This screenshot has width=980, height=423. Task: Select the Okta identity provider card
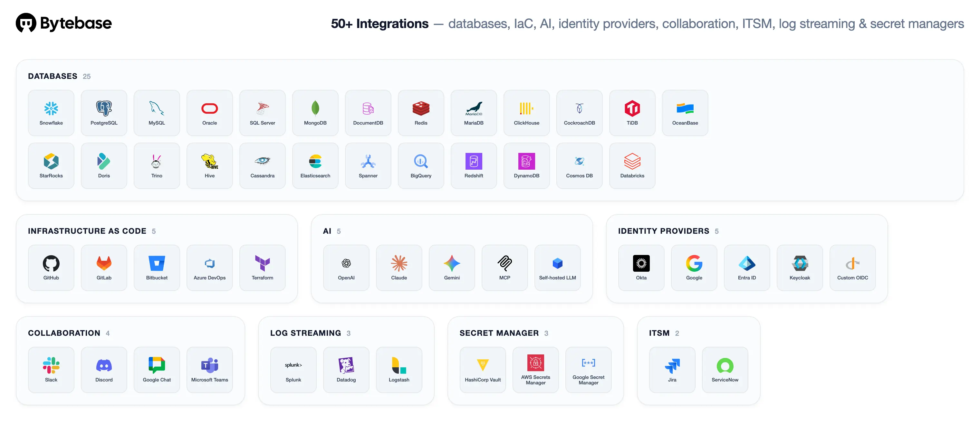point(641,268)
